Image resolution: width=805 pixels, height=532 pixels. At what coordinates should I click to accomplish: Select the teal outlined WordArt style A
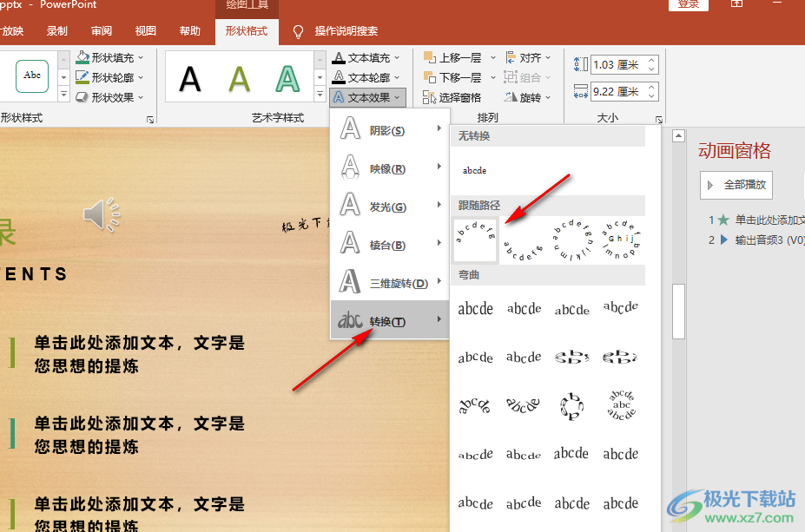[x=287, y=80]
